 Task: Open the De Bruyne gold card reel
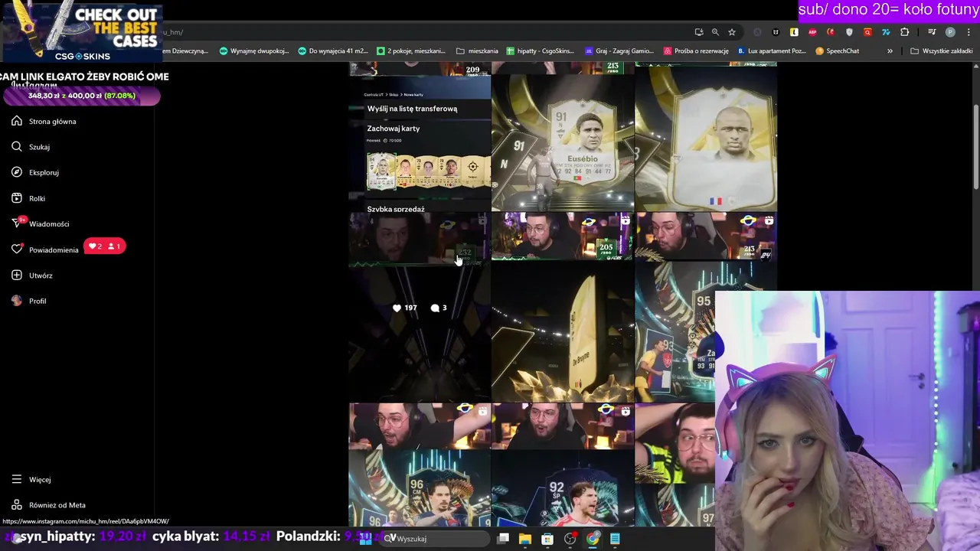[563, 308]
